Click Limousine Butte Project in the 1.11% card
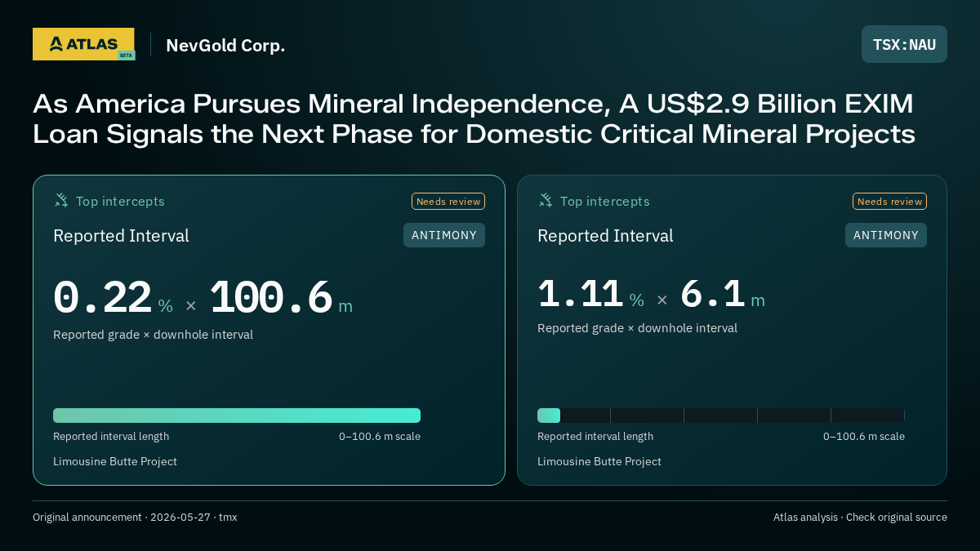 click(599, 461)
